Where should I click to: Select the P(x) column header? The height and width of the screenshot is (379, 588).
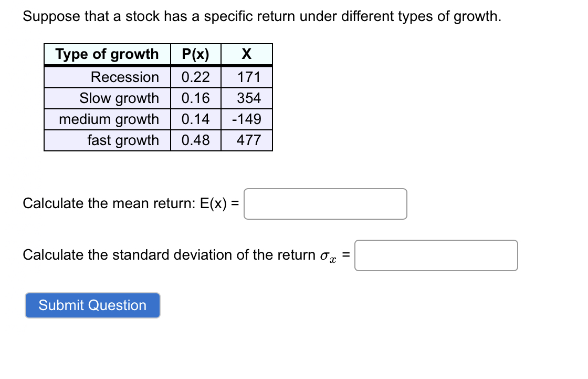click(195, 54)
